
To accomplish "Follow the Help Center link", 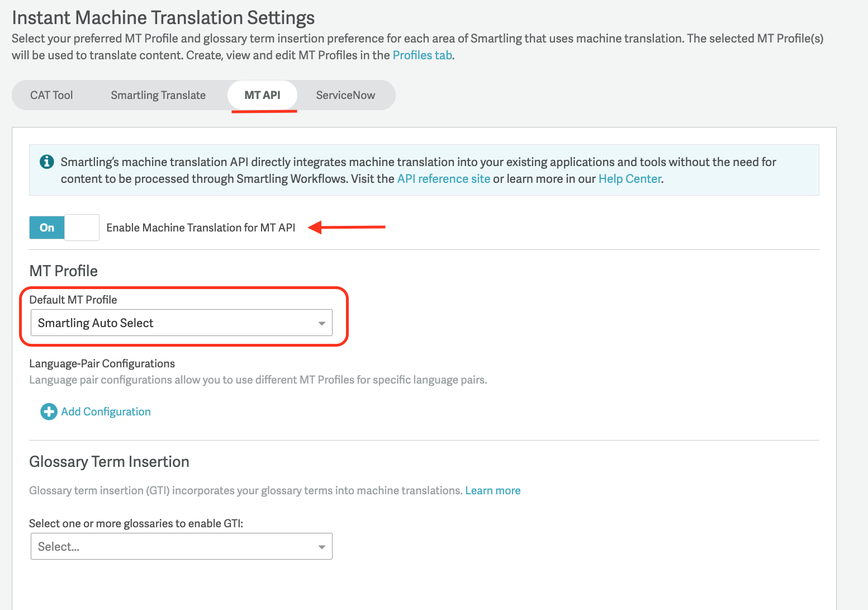I will 630,179.
